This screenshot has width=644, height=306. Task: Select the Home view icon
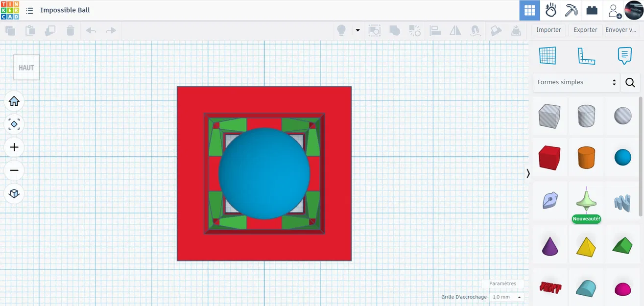pyautogui.click(x=14, y=101)
